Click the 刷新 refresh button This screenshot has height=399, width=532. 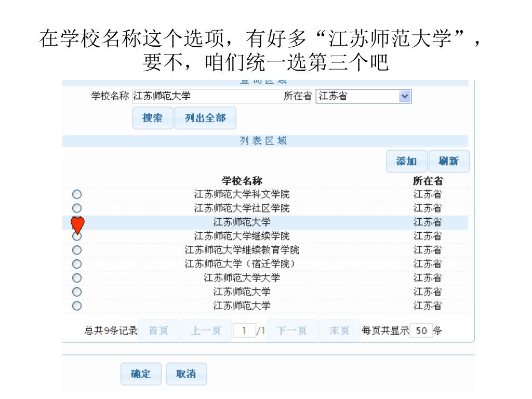(449, 161)
